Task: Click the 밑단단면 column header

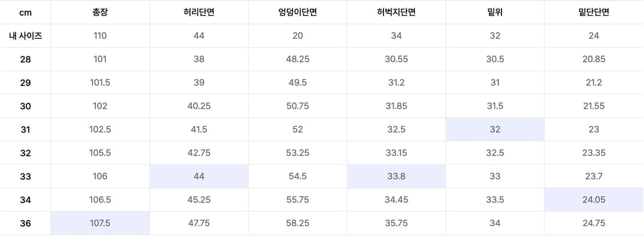Action: pos(594,12)
